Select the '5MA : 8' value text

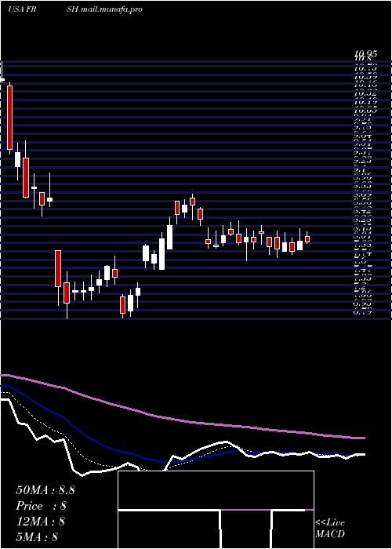coord(37,536)
